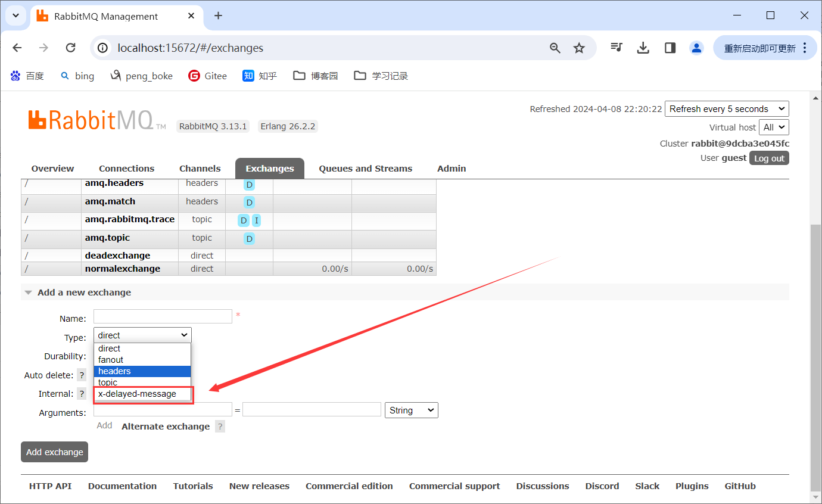
Task: Open the normalexchange link
Action: click(122, 269)
